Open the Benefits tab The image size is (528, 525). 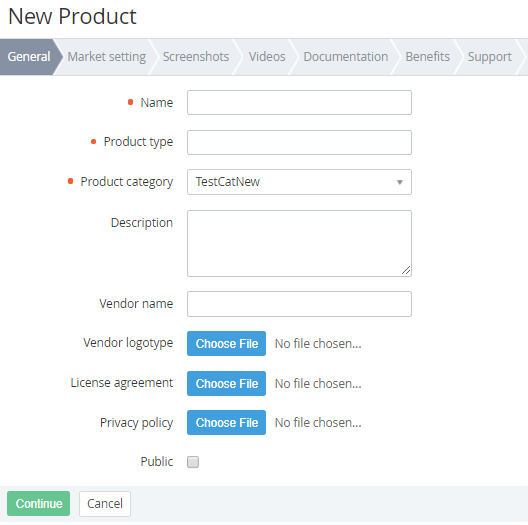click(427, 57)
